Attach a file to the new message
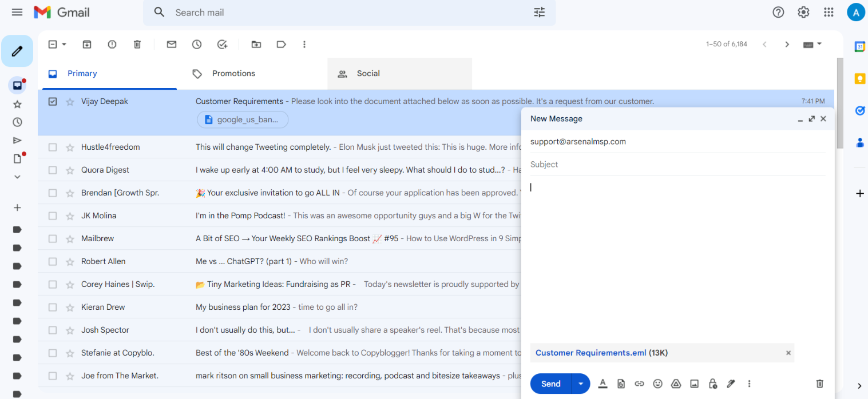 coord(621,384)
